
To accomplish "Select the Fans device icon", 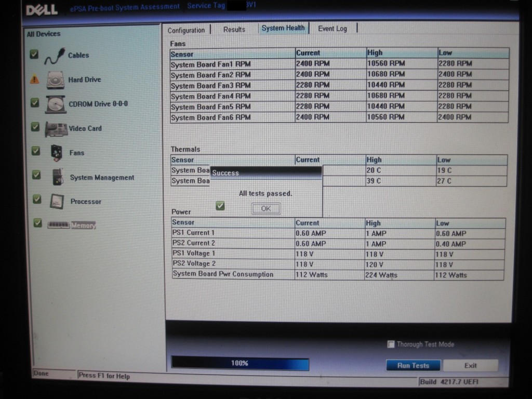I will (x=56, y=153).
